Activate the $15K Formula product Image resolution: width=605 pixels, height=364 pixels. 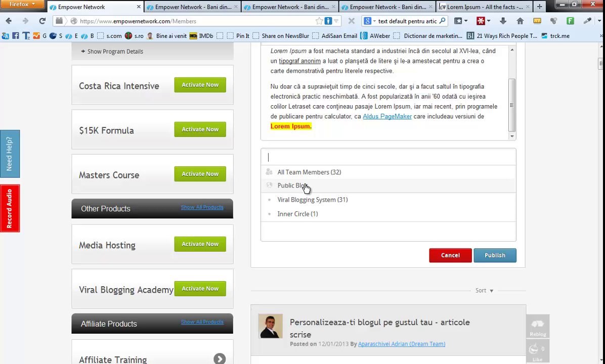click(x=200, y=129)
